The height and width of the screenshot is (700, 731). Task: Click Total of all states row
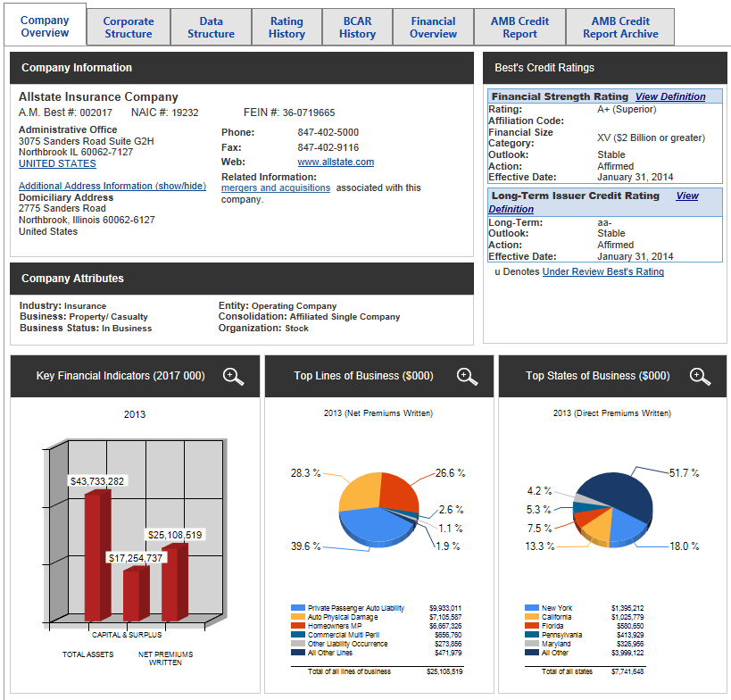pos(585,671)
